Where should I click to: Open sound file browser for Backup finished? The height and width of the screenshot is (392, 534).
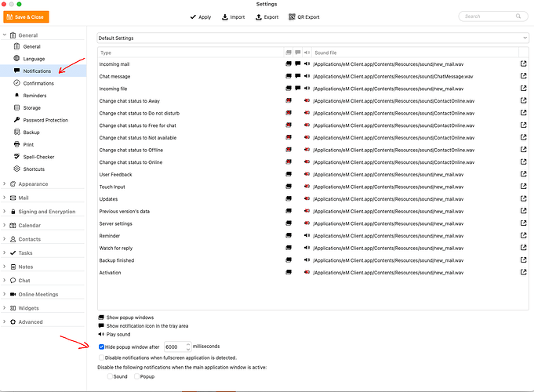pos(524,260)
